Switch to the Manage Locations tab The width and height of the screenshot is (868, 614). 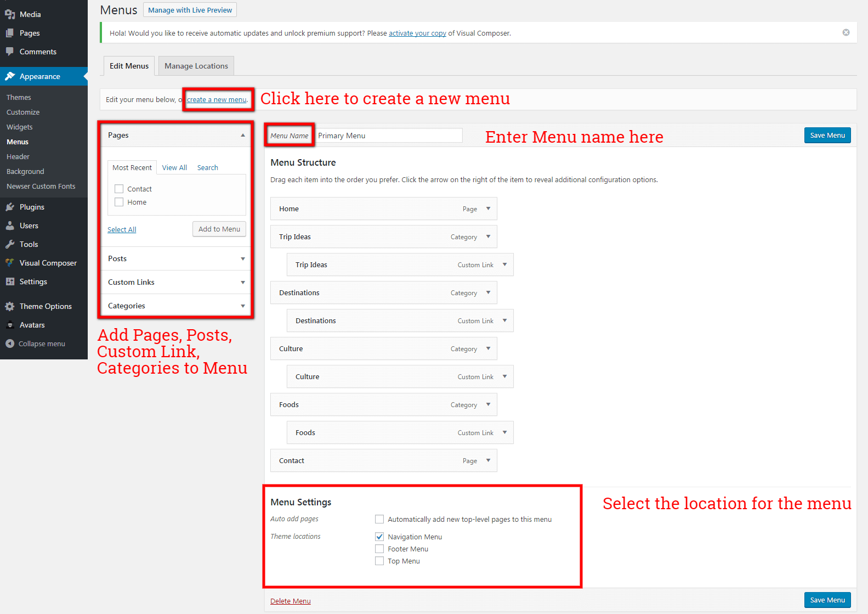[196, 66]
